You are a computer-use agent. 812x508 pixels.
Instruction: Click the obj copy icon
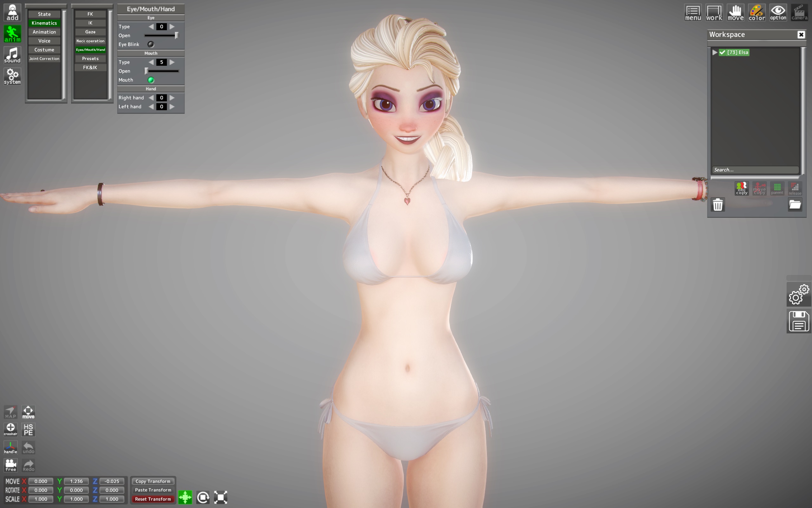pyautogui.click(x=742, y=189)
